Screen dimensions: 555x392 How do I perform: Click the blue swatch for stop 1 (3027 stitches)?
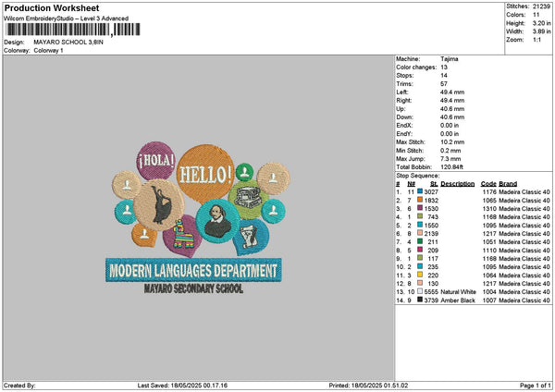click(x=420, y=191)
